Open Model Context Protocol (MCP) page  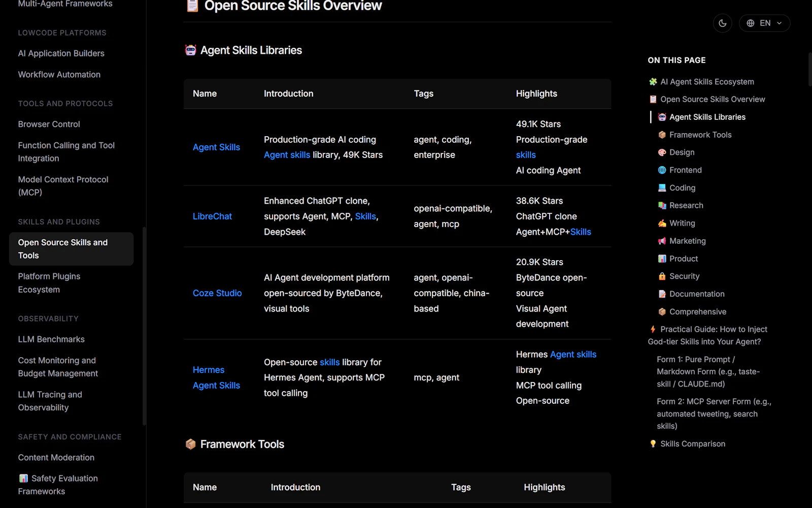point(63,186)
